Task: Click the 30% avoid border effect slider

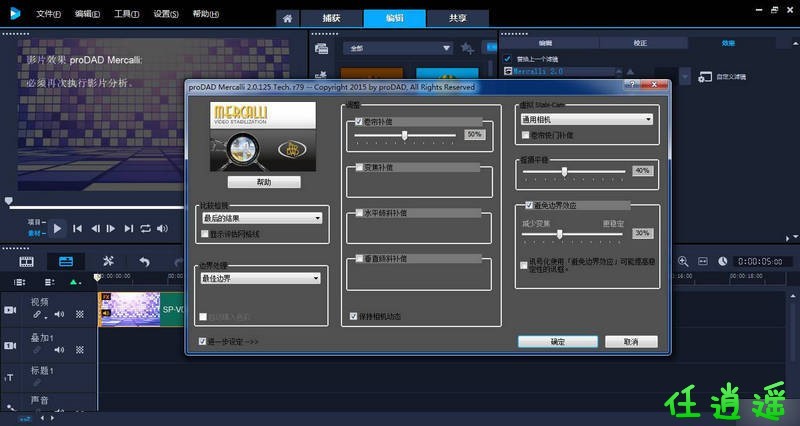Action: pyautogui.click(x=560, y=234)
